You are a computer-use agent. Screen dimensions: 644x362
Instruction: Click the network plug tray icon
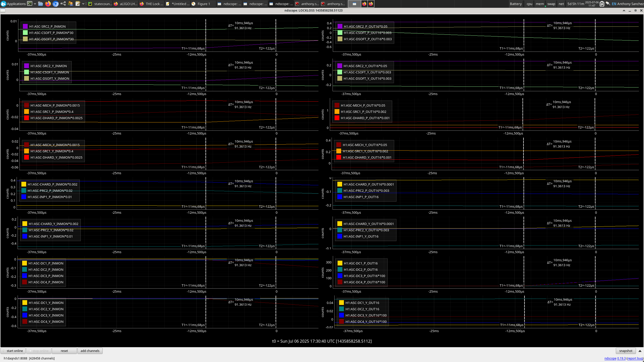click(608, 4)
